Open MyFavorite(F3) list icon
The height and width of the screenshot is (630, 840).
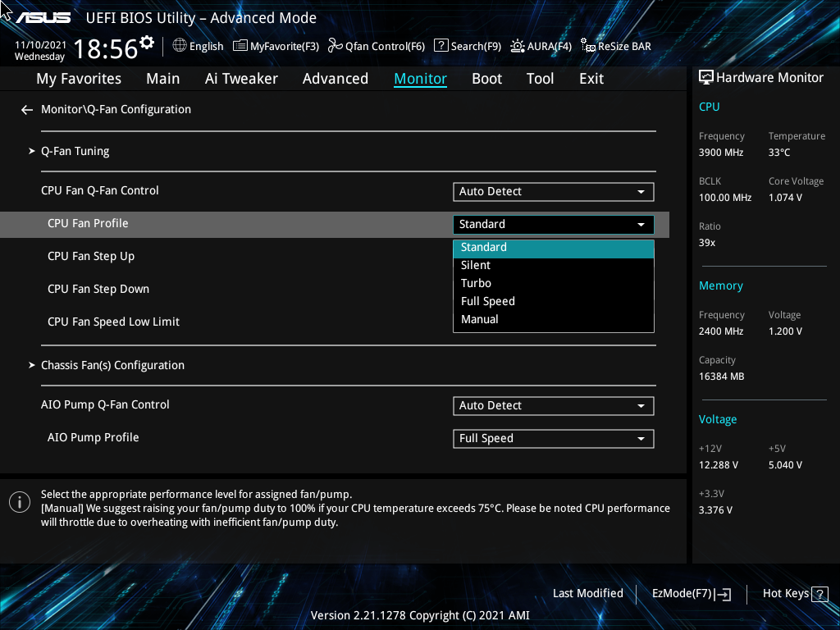240,46
